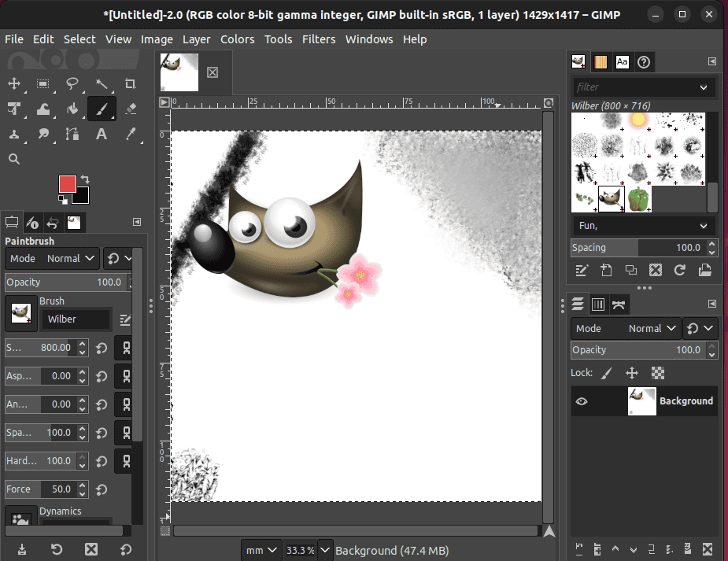Screen dimensions: 728x561
Task: Select the Zoom magnifier tool
Action: click(x=13, y=159)
